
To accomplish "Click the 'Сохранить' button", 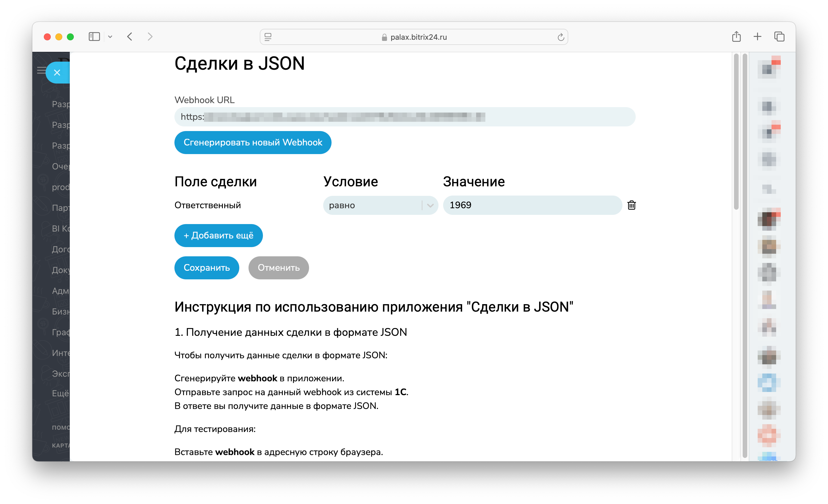I will [206, 268].
